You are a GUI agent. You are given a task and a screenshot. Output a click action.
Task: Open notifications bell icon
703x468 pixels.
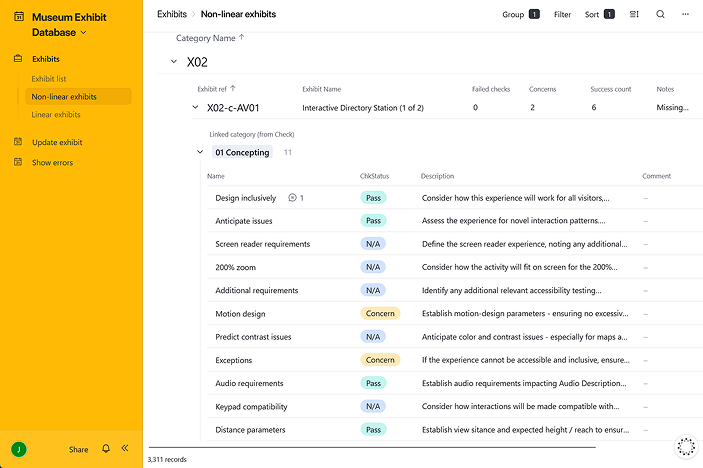106,449
